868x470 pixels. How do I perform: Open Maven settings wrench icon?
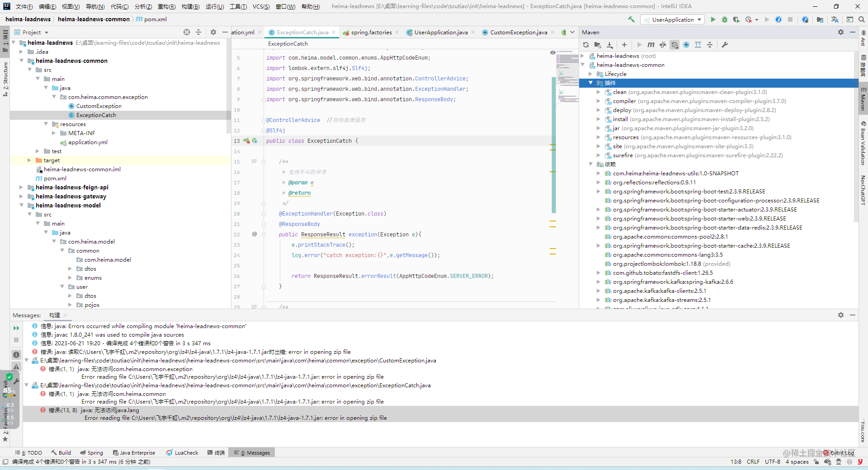tap(725, 45)
